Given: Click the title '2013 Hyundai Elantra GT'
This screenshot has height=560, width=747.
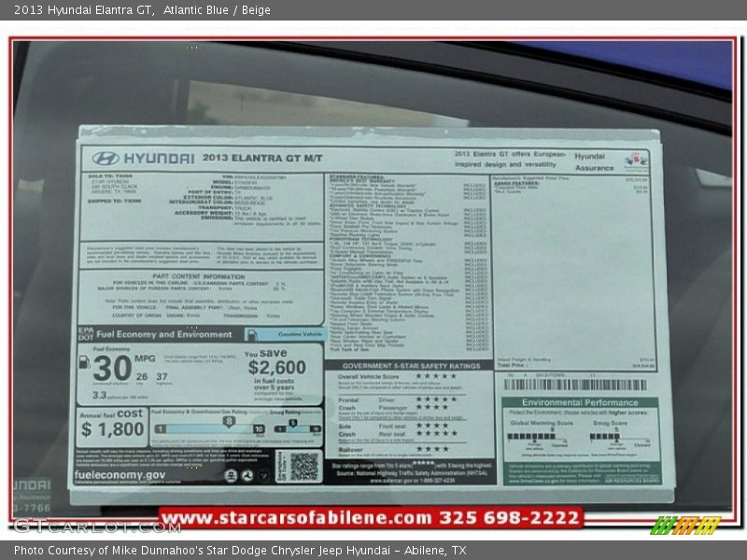Looking at the screenshot, I should (83, 10).
